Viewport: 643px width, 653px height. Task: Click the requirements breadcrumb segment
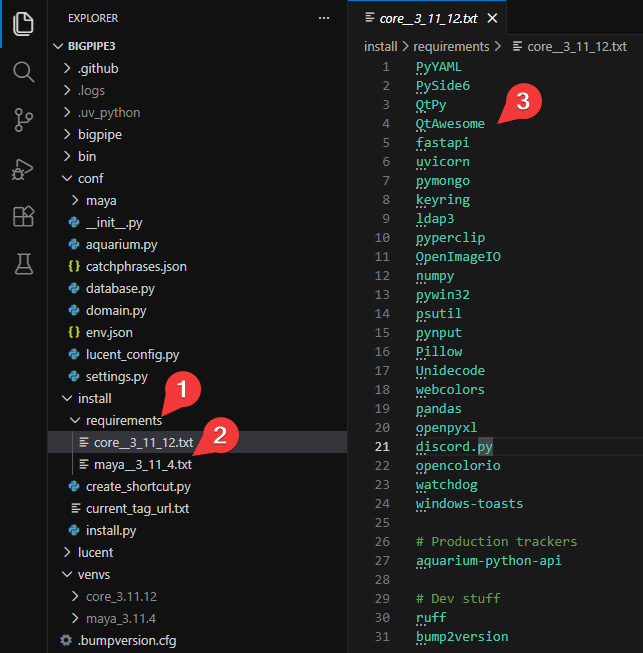point(451,46)
